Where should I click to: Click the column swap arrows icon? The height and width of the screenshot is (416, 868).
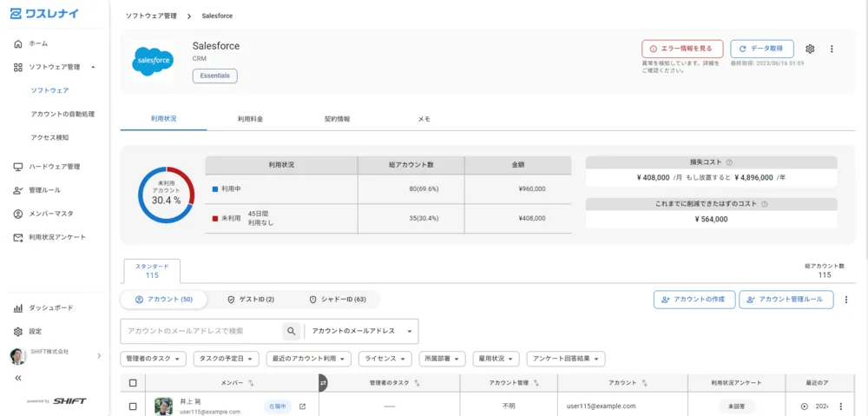pyautogui.click(x=323, y=382)
